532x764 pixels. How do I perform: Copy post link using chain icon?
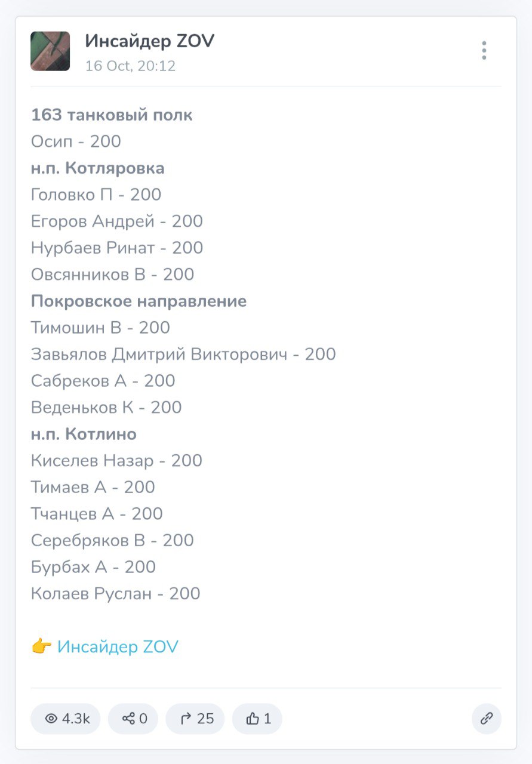487,719
